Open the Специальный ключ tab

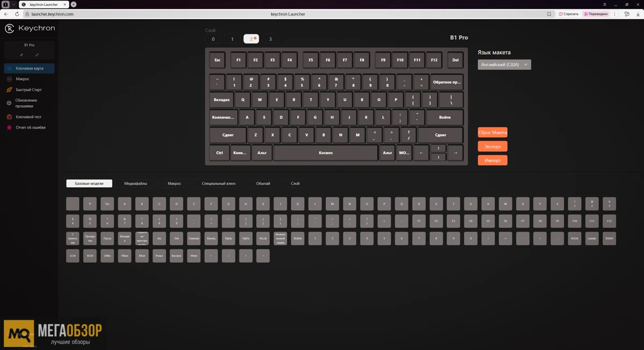pos(218,183)
